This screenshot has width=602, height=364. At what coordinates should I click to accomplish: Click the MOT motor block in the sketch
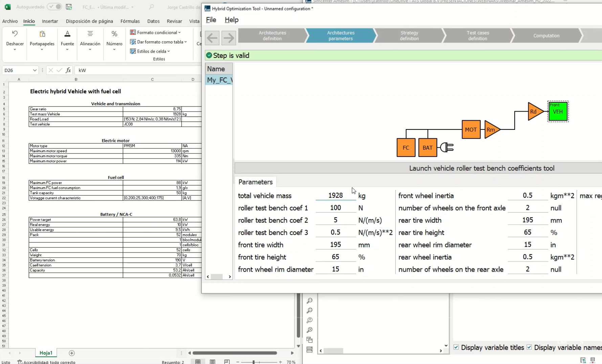click(471, 129)
